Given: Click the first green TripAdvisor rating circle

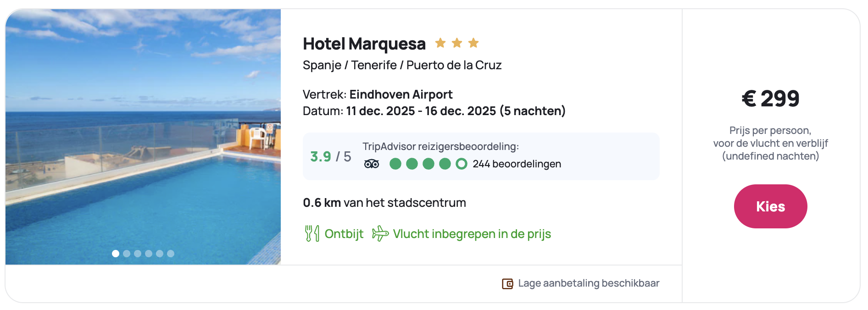Looking at the screenshot, I should click(x=395, y=164).
